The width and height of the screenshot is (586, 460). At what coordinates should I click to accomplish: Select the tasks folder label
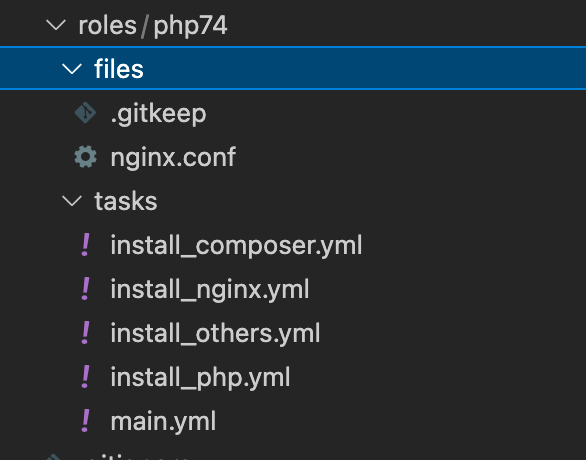[x=126, y=201]
